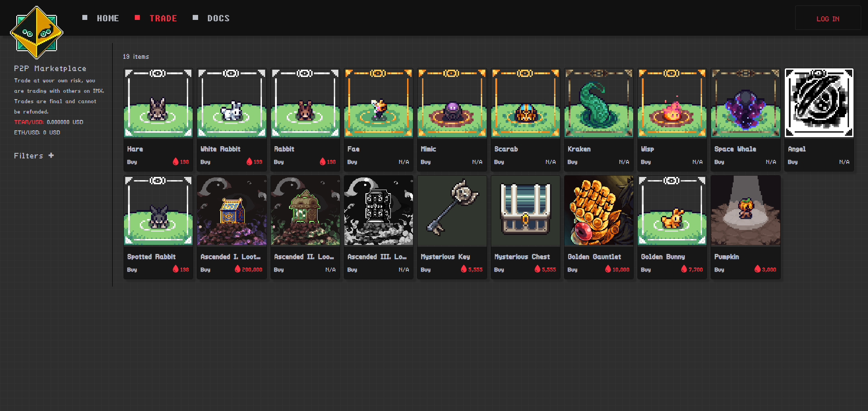Click the Pumpkin character image

pos(745,210)
